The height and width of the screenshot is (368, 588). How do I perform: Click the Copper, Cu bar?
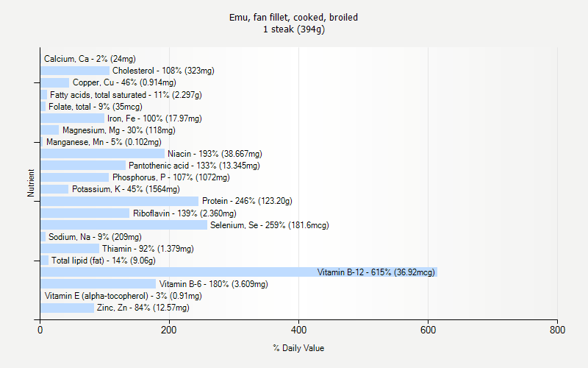point(54,82)
